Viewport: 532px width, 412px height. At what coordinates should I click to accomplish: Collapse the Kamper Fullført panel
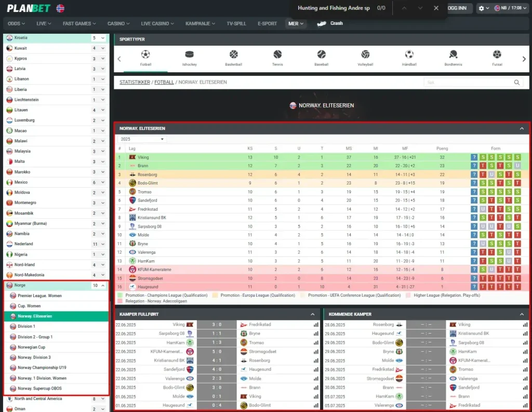pyautogui.click(x=312, y=314)
